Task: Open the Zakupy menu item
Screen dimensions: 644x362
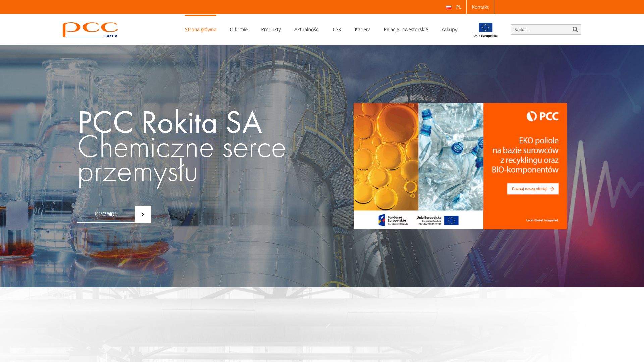Action: [x=449, y=29]
